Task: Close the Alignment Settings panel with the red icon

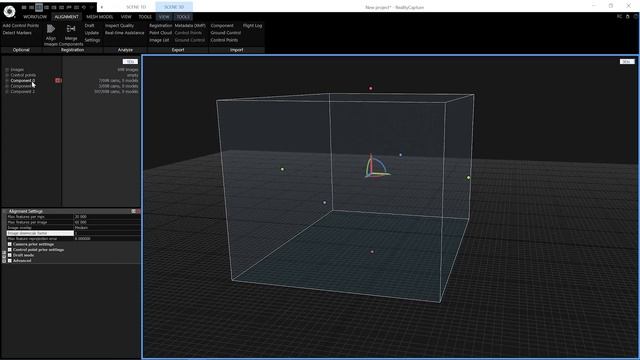Action: click(138, 211)
